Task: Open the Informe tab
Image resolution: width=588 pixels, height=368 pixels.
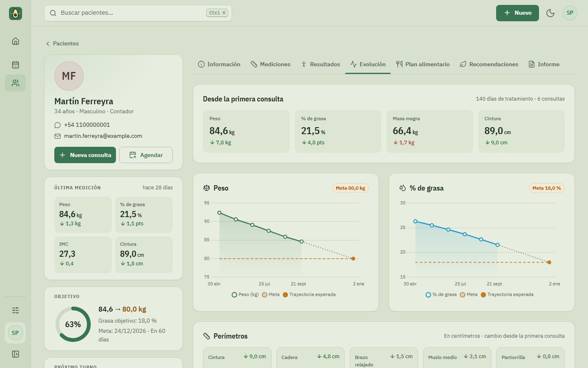Action: tap(544, 64)
